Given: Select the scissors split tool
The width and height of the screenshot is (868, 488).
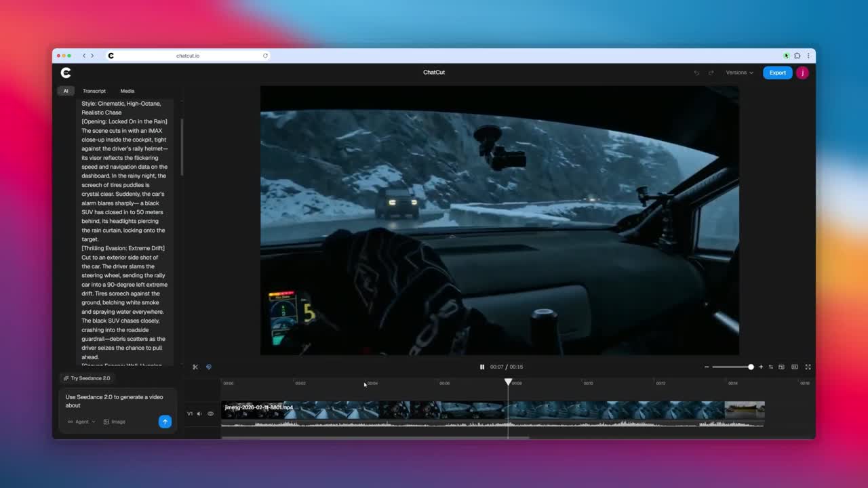Looking at the screenshot, I should click(x=195, y=367).
